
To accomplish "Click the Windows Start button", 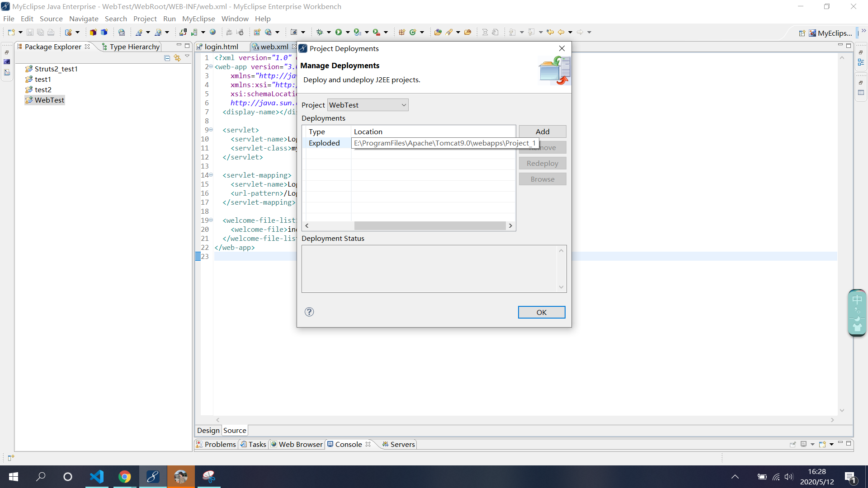I will pos(14,477).
